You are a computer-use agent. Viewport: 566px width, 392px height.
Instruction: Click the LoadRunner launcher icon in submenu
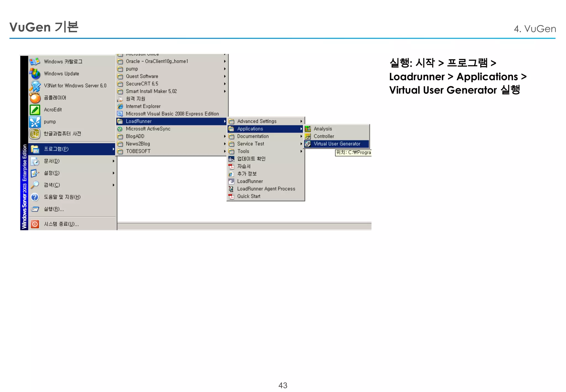[231, 181]
